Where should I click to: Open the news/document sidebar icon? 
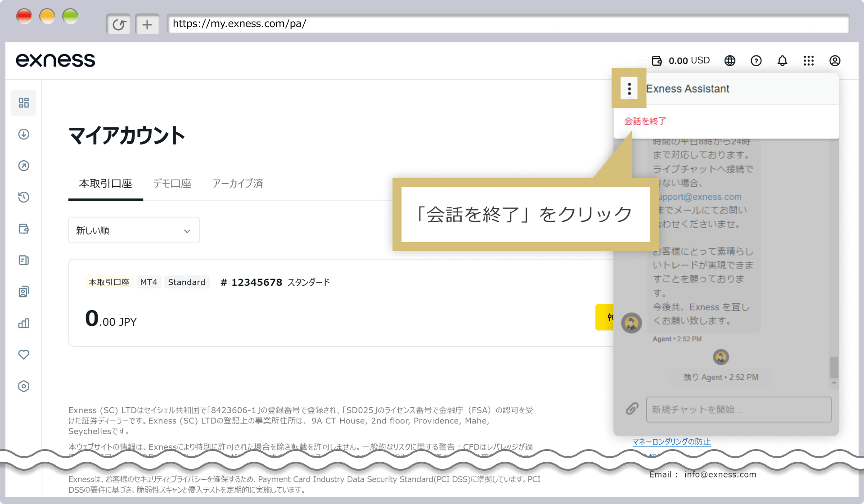23,260
